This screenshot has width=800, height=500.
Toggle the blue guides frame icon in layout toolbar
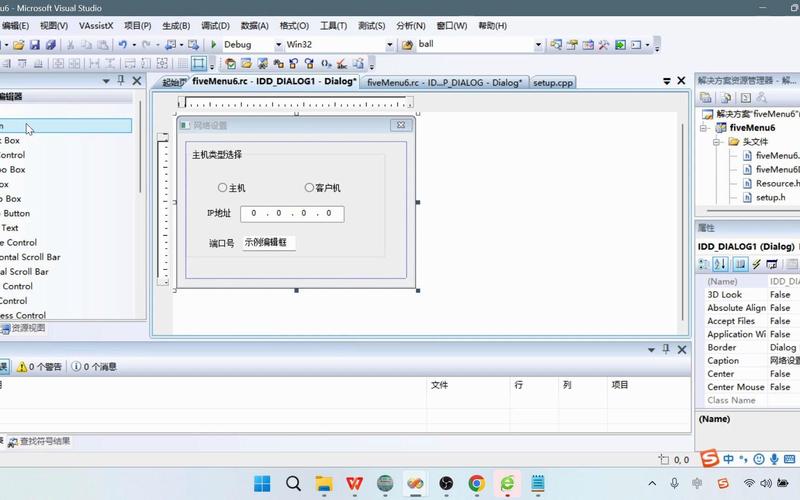tap(198, 64)
